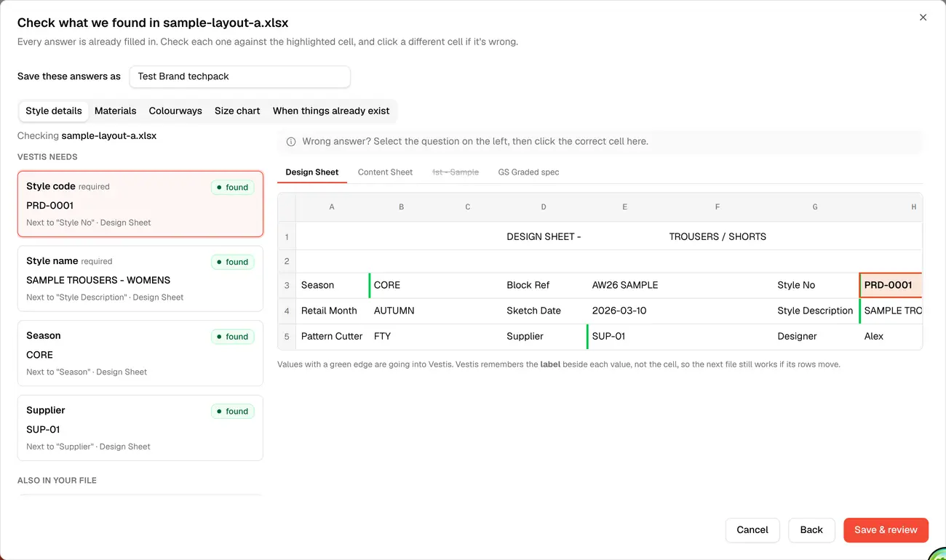Open When things already exist tab
The height and width of the screenshot is (560, 946).
coord(331,111)
